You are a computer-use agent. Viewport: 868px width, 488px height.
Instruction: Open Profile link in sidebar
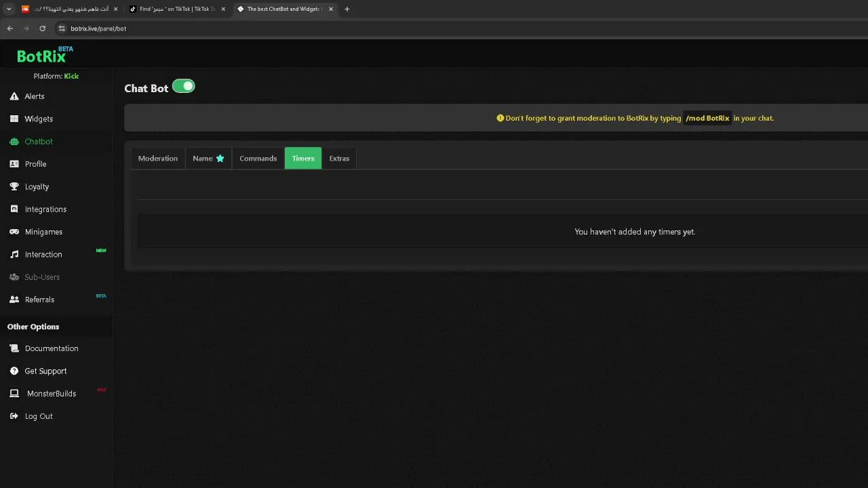(x=35, y=164)
